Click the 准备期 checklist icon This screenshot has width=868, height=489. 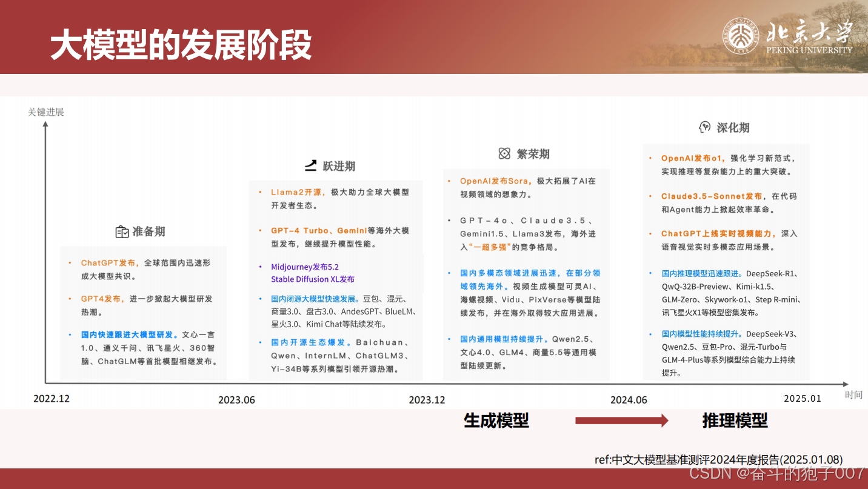(122, 231)
